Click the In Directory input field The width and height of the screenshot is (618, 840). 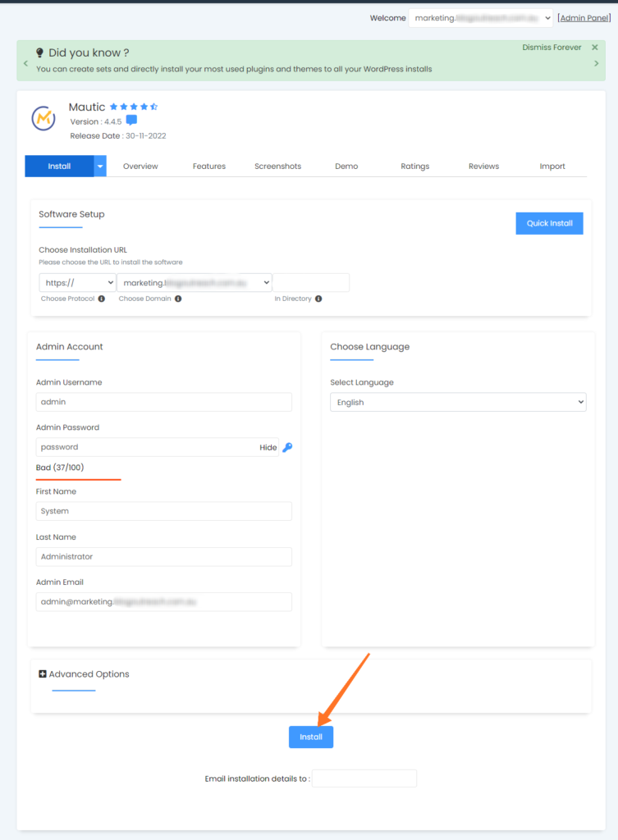click(311, 283)
